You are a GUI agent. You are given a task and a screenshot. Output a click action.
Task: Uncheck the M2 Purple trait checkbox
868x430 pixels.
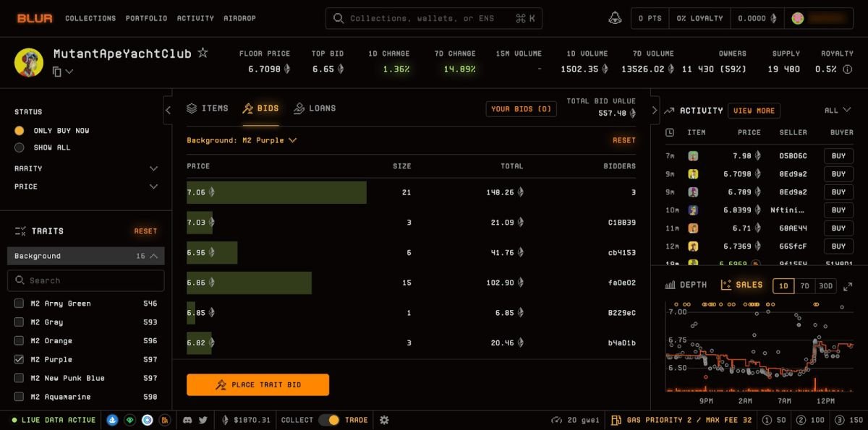[x=20, y=359]
